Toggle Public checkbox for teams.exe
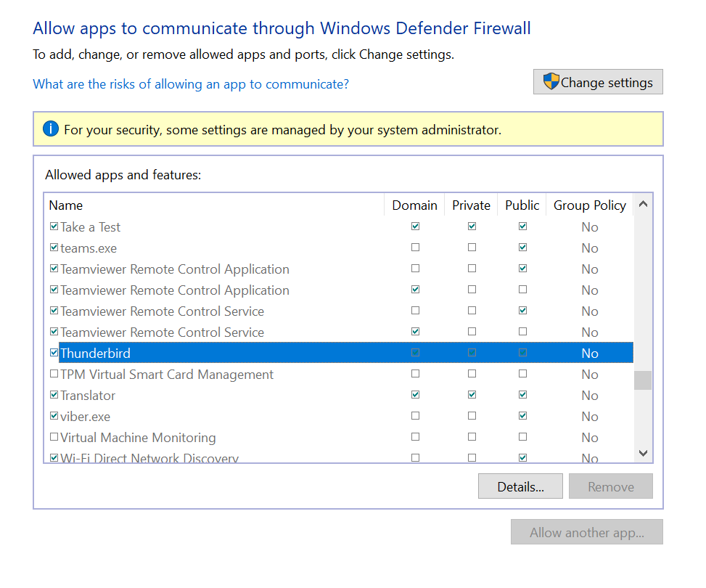 [x=522, y=248]
